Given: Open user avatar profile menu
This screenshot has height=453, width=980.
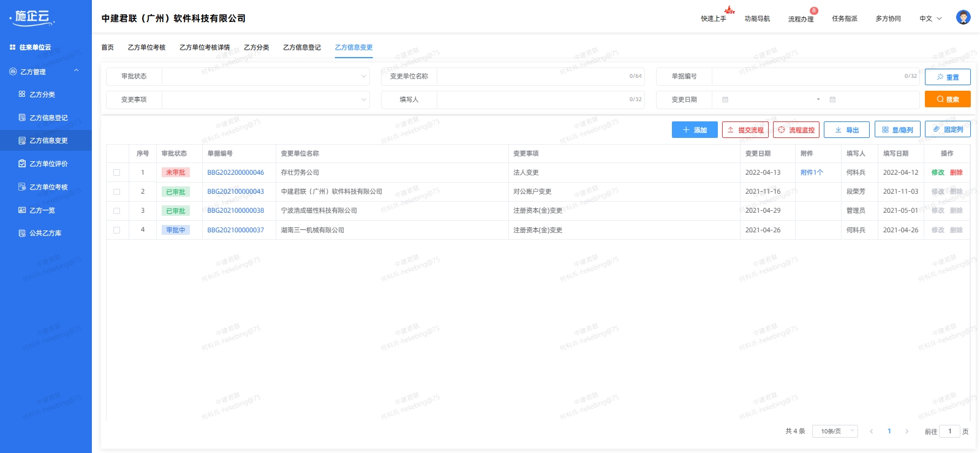Looking at the screenshot, I should 963,18.
